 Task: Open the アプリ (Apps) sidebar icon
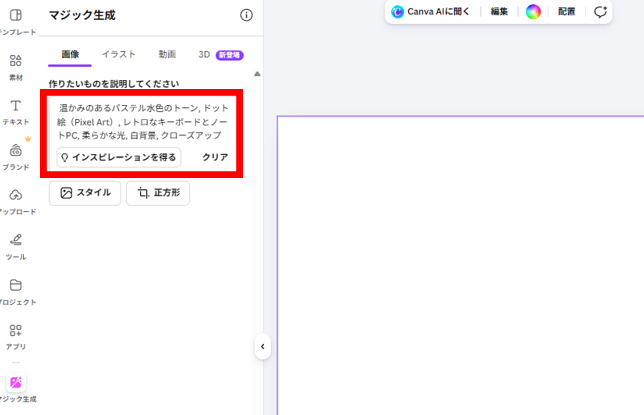pos(16,336)
